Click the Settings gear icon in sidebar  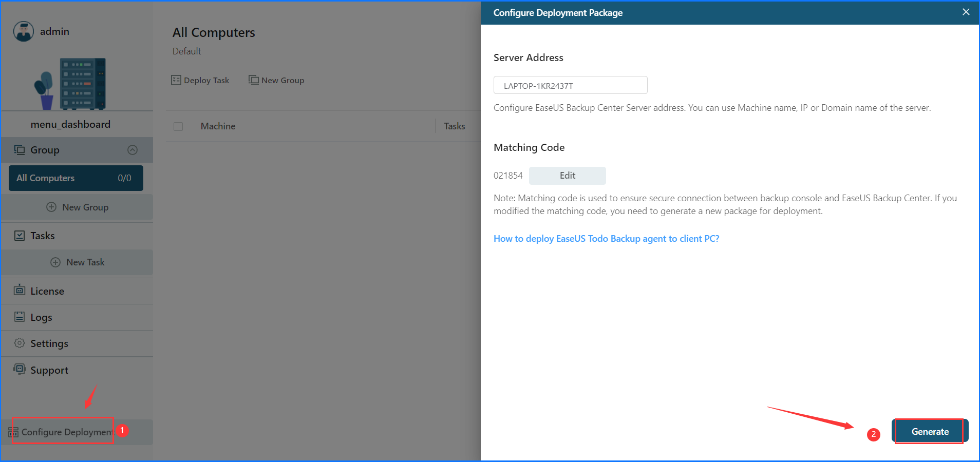point(20,343)
